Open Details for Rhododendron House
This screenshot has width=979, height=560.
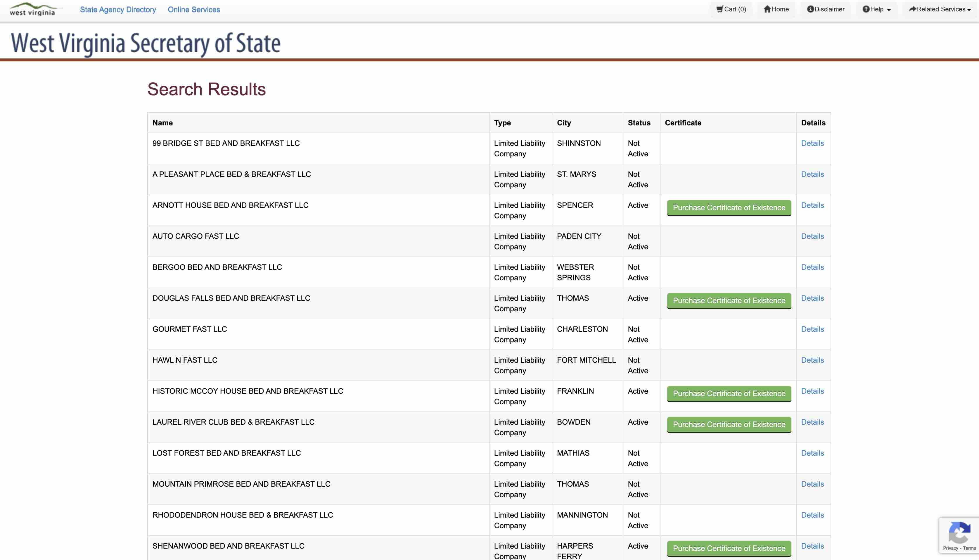click(812, 515)
